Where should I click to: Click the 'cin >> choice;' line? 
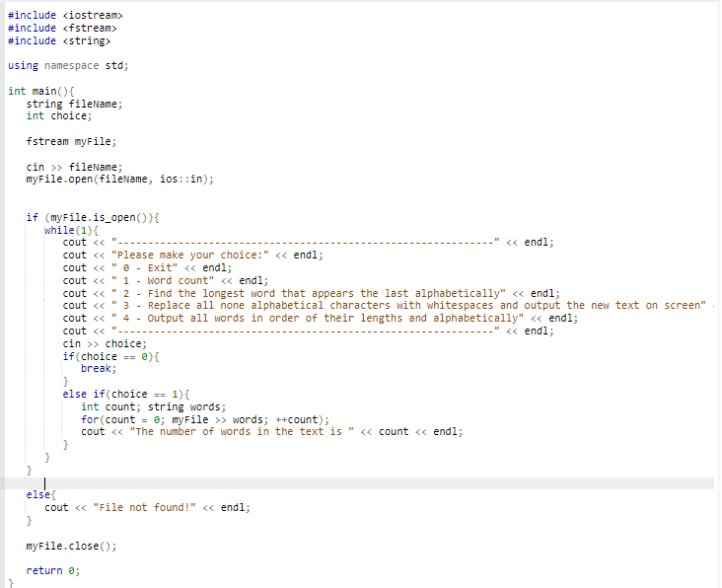pyautogui.click(x=105, y=344)
